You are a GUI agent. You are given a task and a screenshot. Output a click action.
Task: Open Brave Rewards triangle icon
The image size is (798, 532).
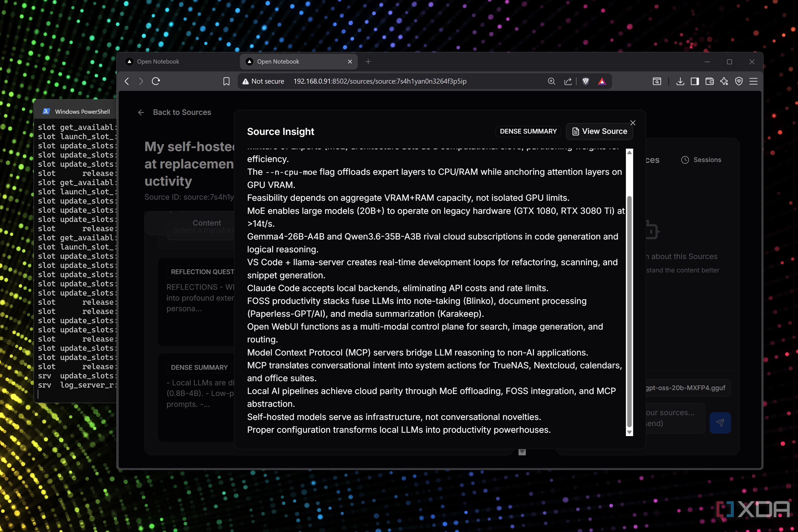[602, 81]
